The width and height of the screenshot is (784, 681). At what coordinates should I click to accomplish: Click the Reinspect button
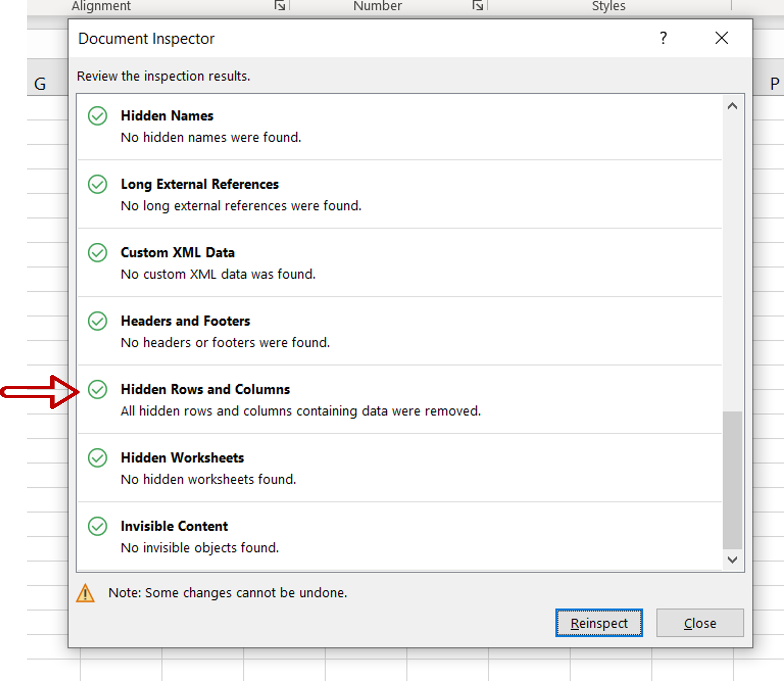(x=599, y=623)
